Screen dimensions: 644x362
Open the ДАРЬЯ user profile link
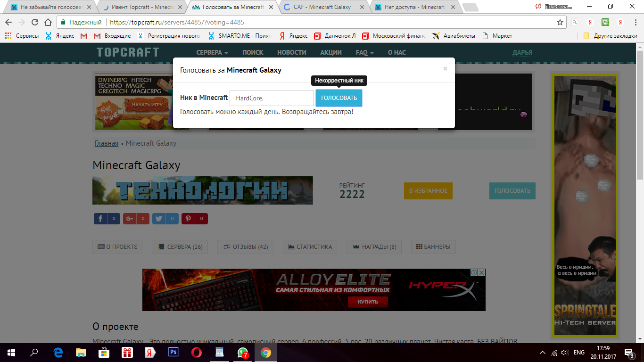click(522, 52)
